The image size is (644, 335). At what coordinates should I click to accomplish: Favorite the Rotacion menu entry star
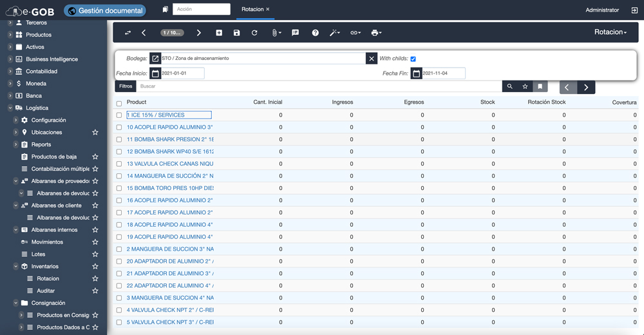coord(95,279)
